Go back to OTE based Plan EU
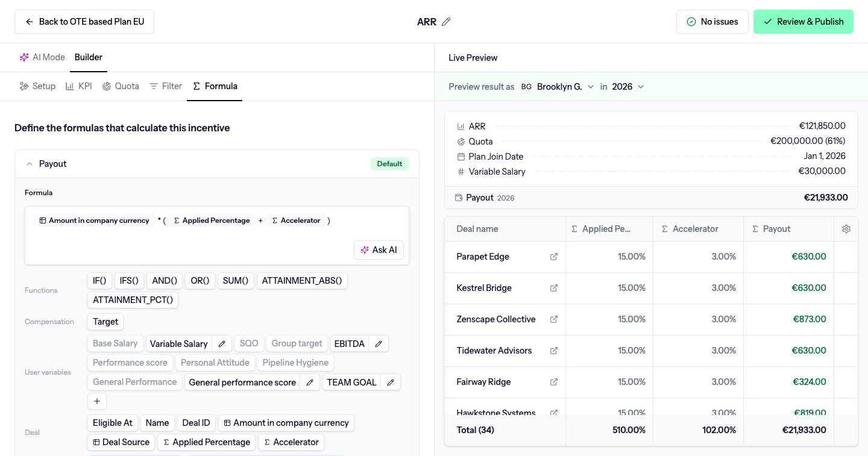Viewport: 868px width, 456px height. pos(84,22)
